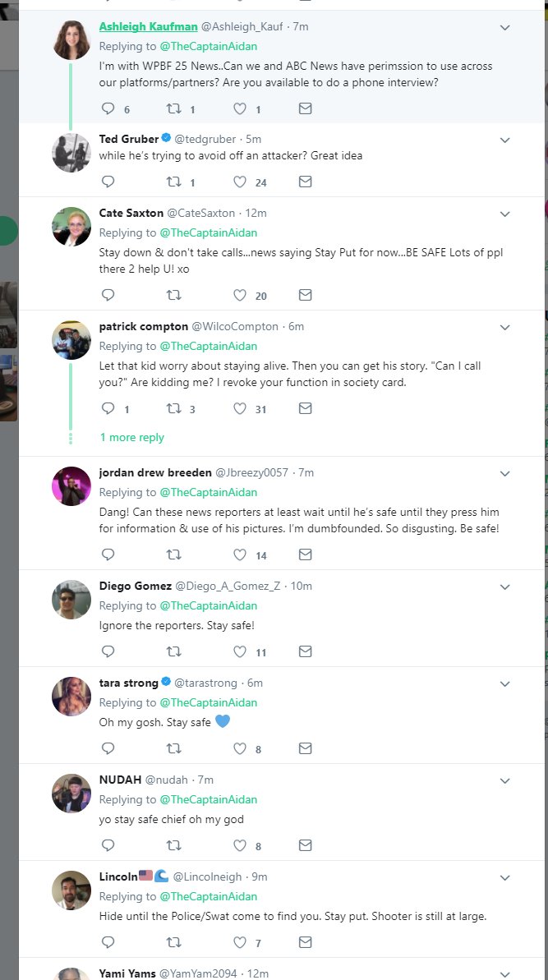Retweet Ted Gruber's tweet
This screenshot has height=980, width=548.
[x=174, y=182]
